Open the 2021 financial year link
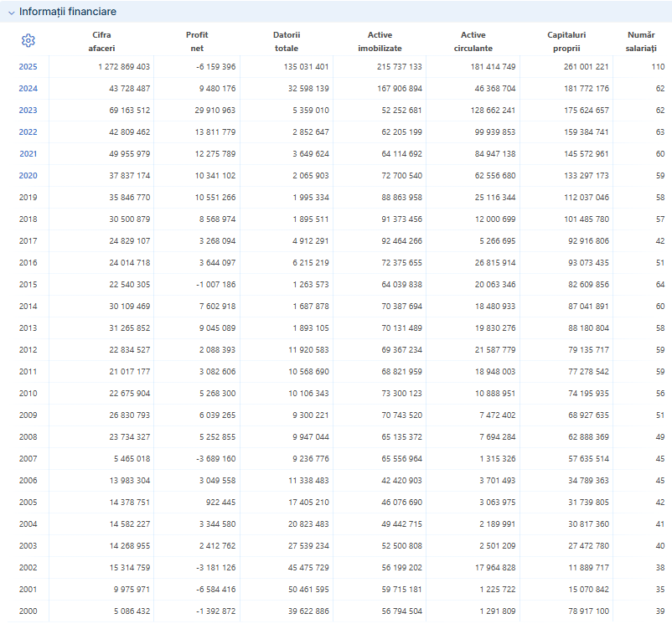The image size is (672, 624). [x=28, y=154]
